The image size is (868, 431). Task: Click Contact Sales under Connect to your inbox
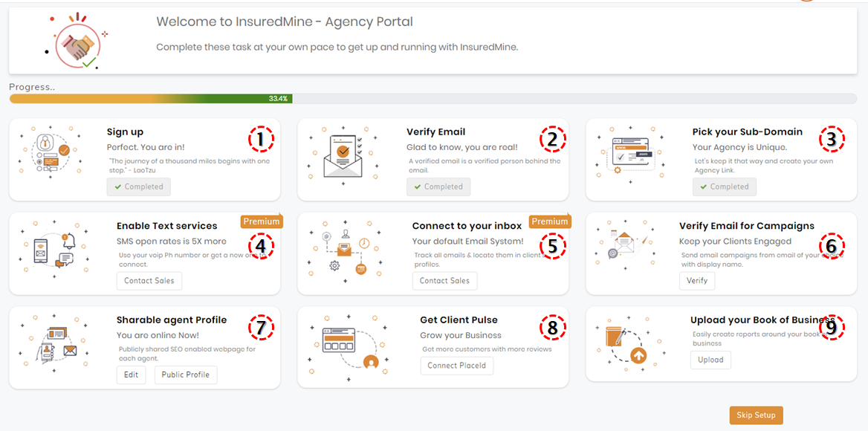[x=444, y=280]
